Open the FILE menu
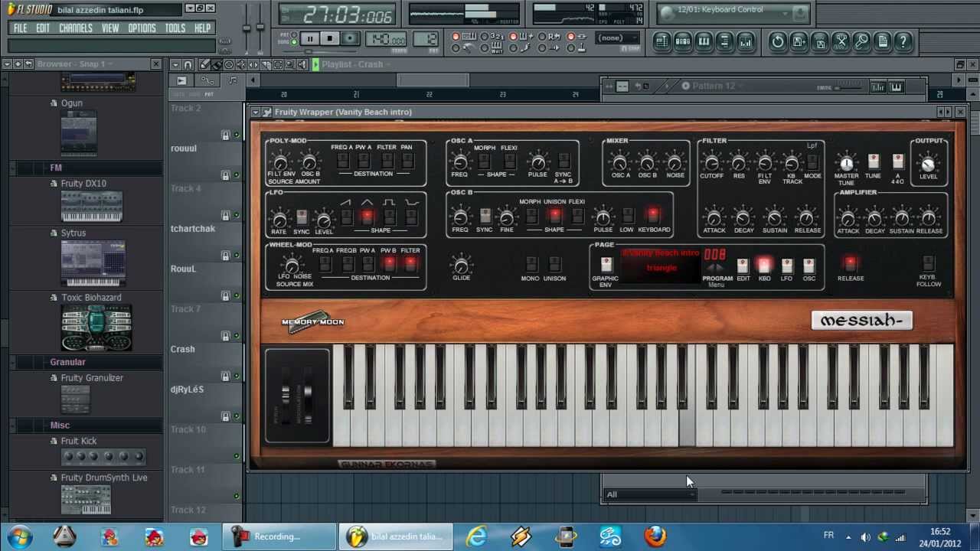The height and width of the screenshot is (551, 980). pyautogui.click(x=20, y=28)
